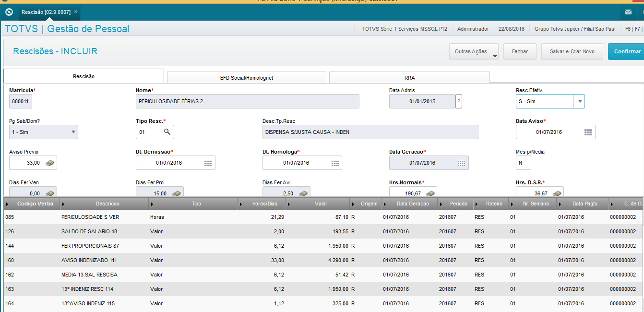Click the magnifier lookup icon in Tipo Resc.
This screenshot has width=644, height=312.
tap(167, 132)
